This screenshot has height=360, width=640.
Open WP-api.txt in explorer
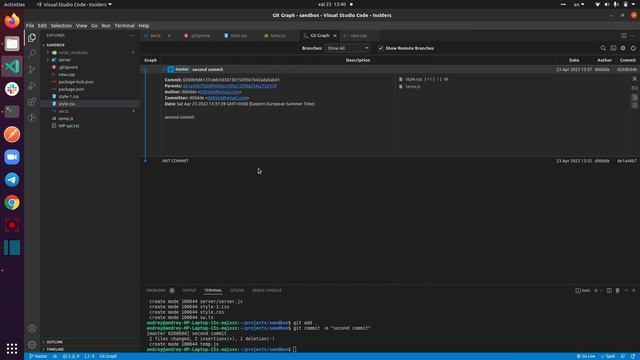[69, 126]
